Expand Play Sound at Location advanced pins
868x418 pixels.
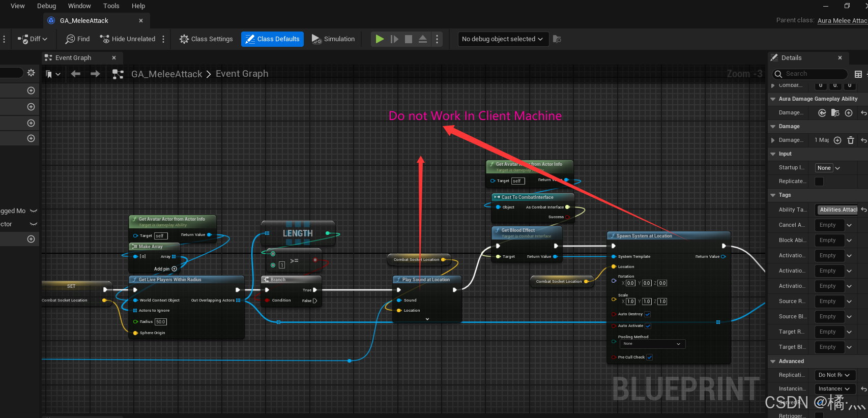click(x=427, y=319)
